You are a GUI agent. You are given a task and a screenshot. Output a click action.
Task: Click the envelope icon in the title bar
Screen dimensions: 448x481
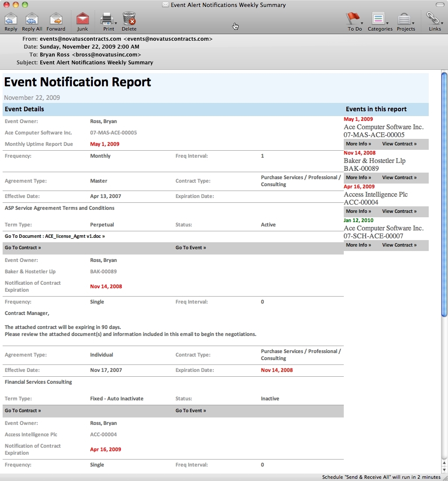[x=166, y=5]
